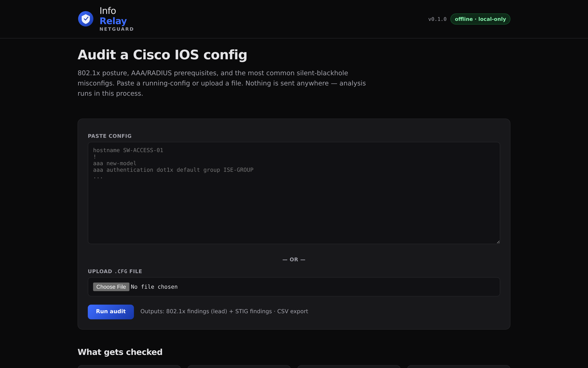The image size is (588, 368).
Task: Click the 802.1x posture description paragraph
Action: pos(222,83)
